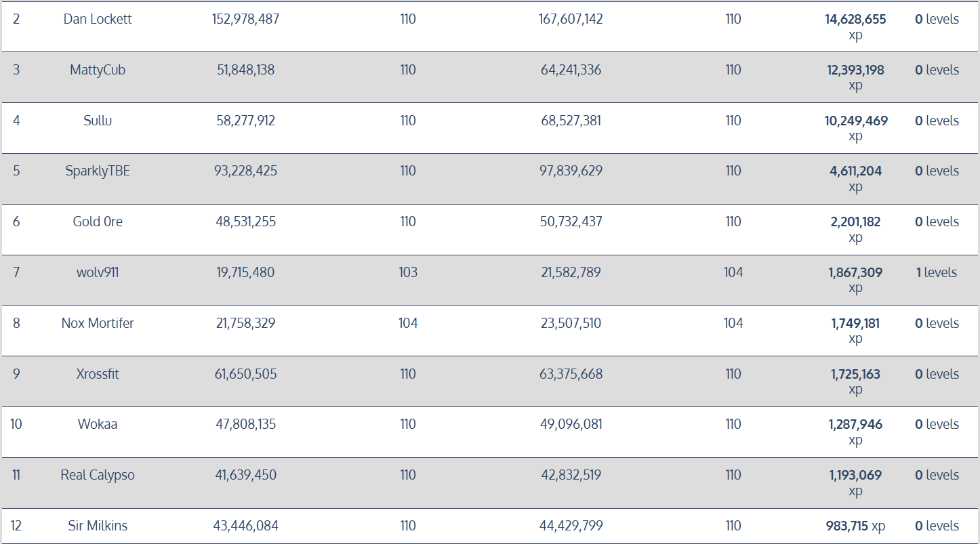Viewport: 980px width, 544px height.
Task: Open Wokaa's player entry
Action: coord(98,424)
